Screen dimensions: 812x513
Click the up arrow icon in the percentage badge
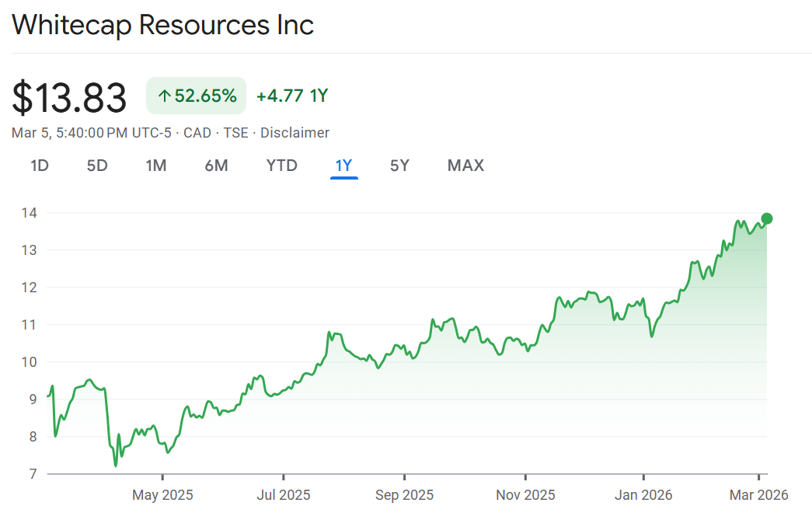164,96
